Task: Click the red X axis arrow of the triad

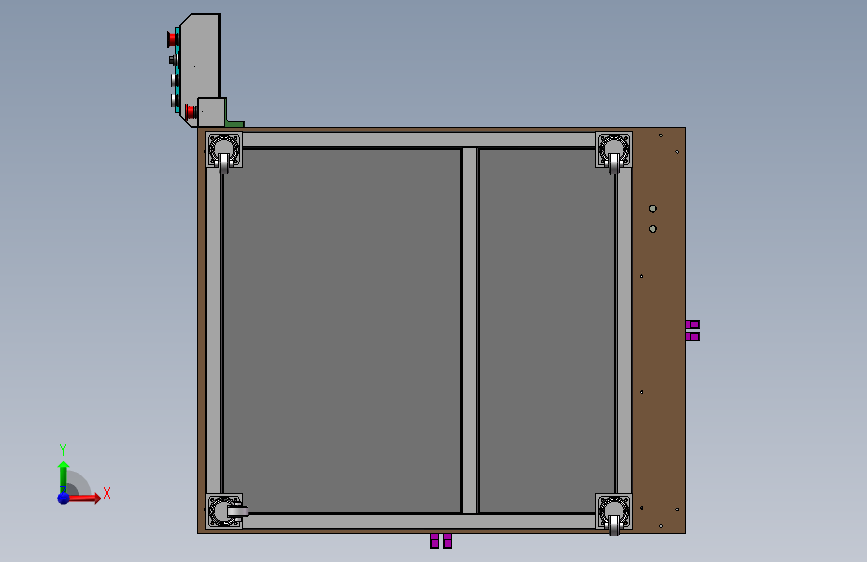Action: 85,498
